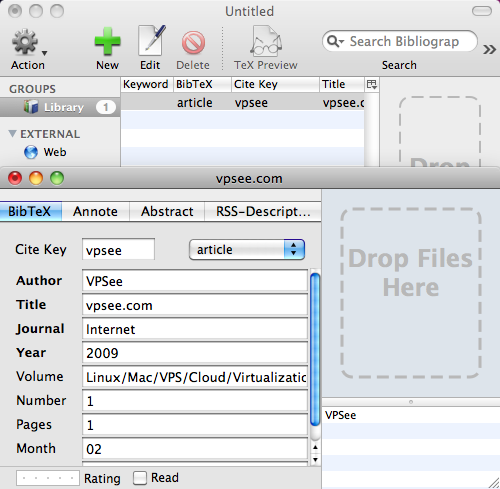This screenshot has height=489, width=500.
Task: Click the Drop Files Here area
Action: tap(411, 293)
